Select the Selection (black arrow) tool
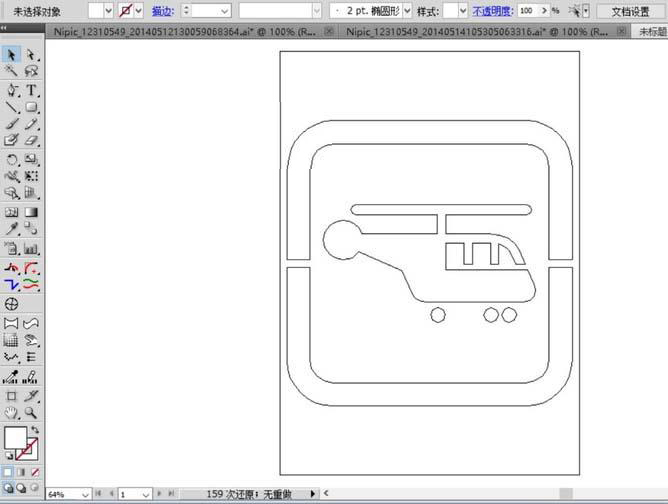This screenshot has height=504, width=668. (x=11, y=55)
